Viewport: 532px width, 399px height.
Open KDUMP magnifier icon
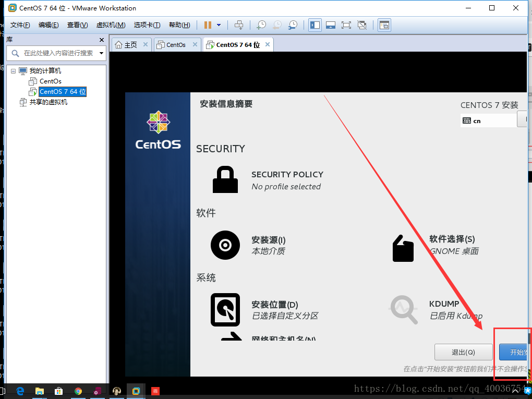[403, 309]
